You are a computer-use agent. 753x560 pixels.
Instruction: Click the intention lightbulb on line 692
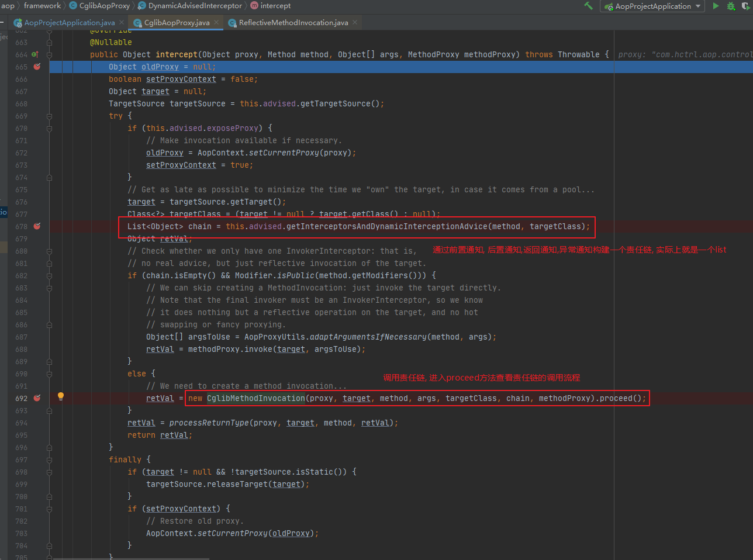60,396
